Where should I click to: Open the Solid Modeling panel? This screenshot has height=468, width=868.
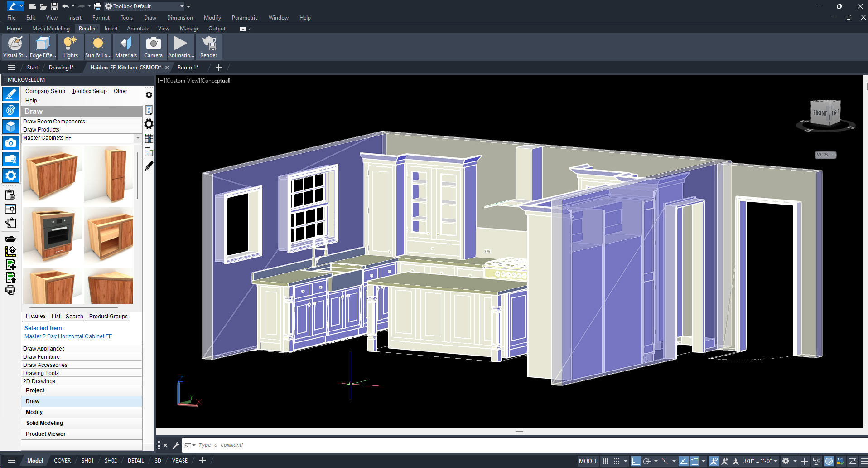(x=82, y=423)
